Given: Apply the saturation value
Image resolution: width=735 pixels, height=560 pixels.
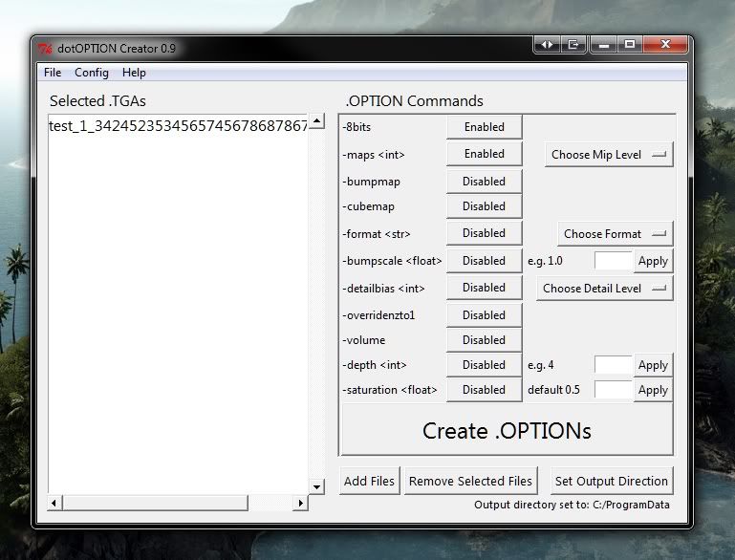Looking at the screenshot, I should [x=653, y=390].
